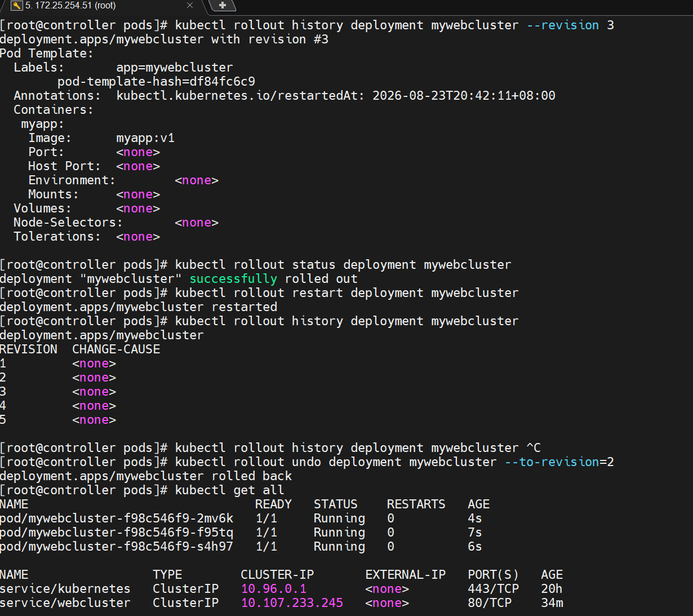Click port value '80/TCP'
693x616 pixels.
coord(490,603)
